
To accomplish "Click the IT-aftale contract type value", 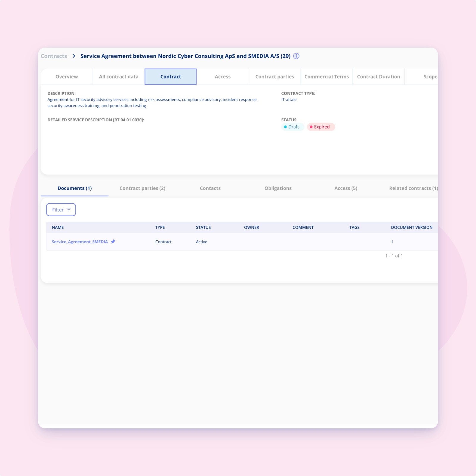I will pos(289,100).
